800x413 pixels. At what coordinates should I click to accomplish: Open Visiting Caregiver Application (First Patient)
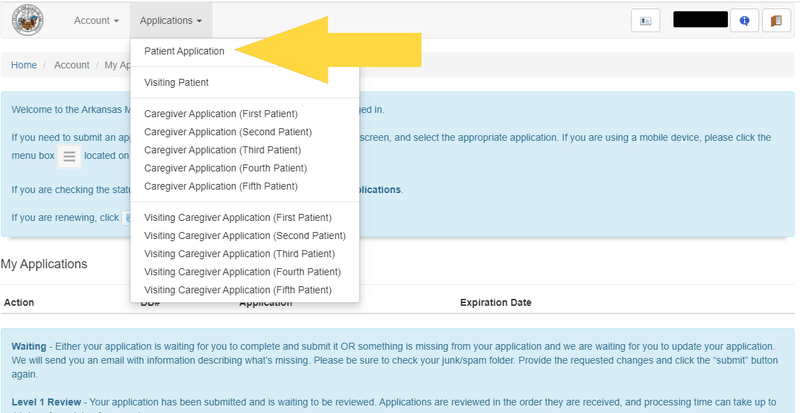tap(237, 217)
